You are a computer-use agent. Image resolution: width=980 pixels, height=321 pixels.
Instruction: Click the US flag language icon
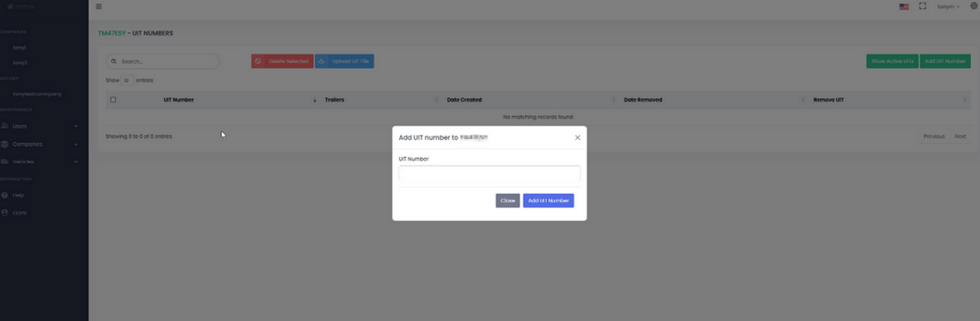pos(904,7)
